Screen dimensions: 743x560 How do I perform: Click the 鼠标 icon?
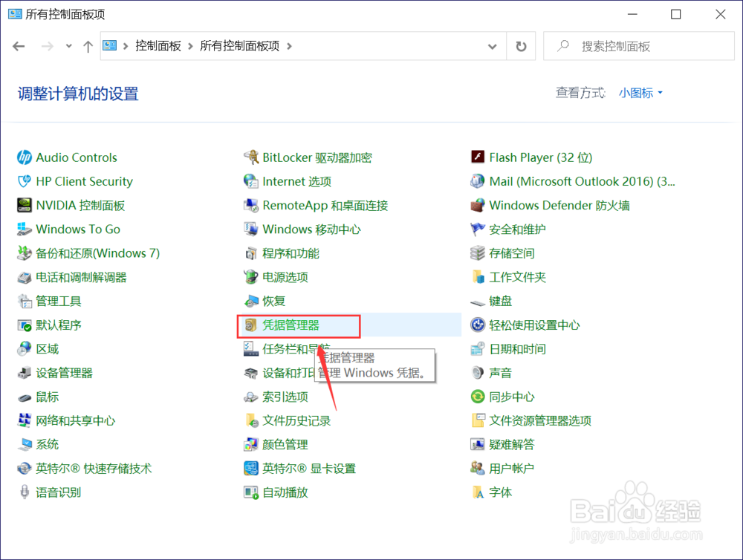click(25, 397)
